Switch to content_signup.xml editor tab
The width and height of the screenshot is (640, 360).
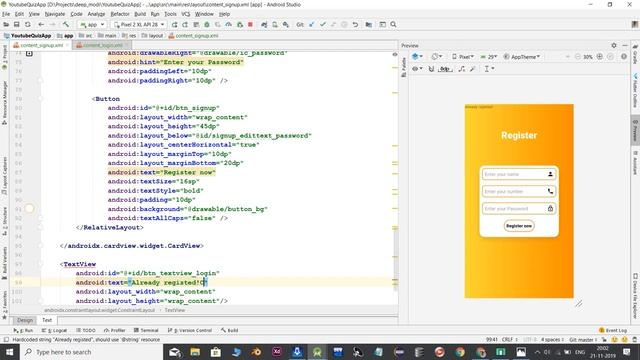pos(41,45)
